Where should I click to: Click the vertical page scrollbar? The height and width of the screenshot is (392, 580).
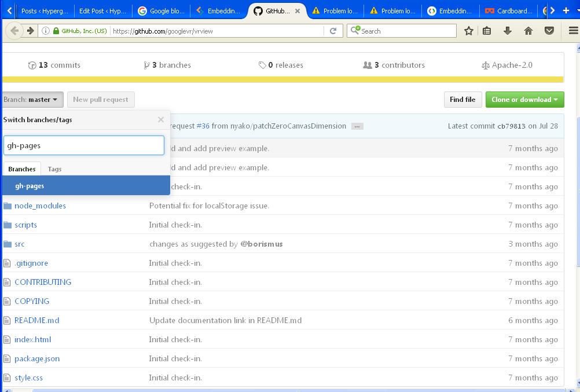[x=578, y=190]
